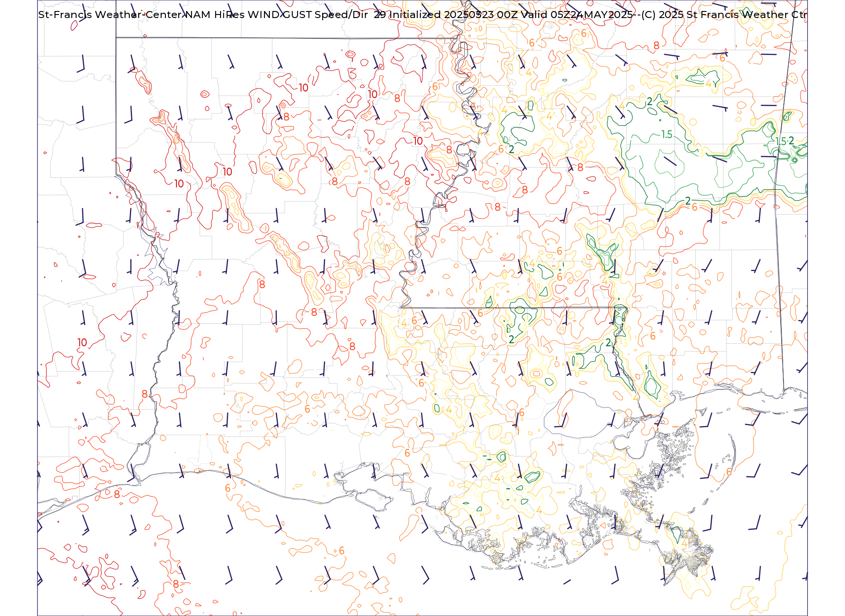Viewport: 845px width, 616px height.
Task: Click the "WIND GUST Speed/Dir" header text
Action: (x=308, y=15)
